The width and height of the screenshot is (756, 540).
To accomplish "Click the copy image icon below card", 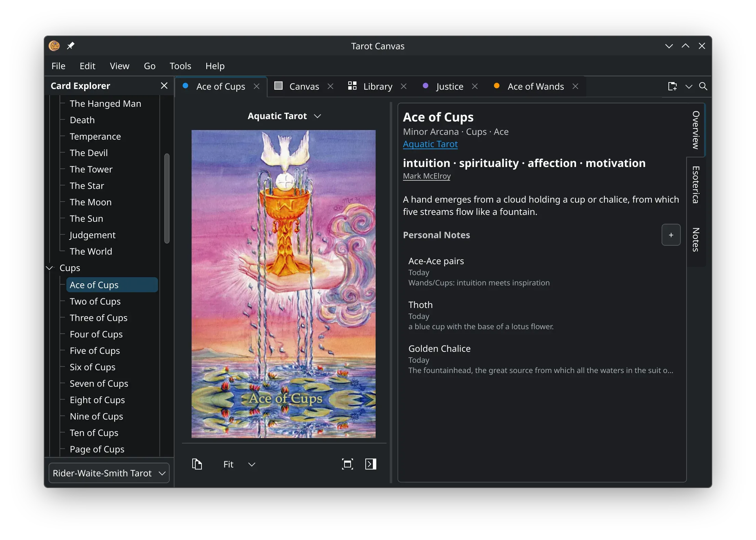I will pyautogui.click(x=197, y=464).
